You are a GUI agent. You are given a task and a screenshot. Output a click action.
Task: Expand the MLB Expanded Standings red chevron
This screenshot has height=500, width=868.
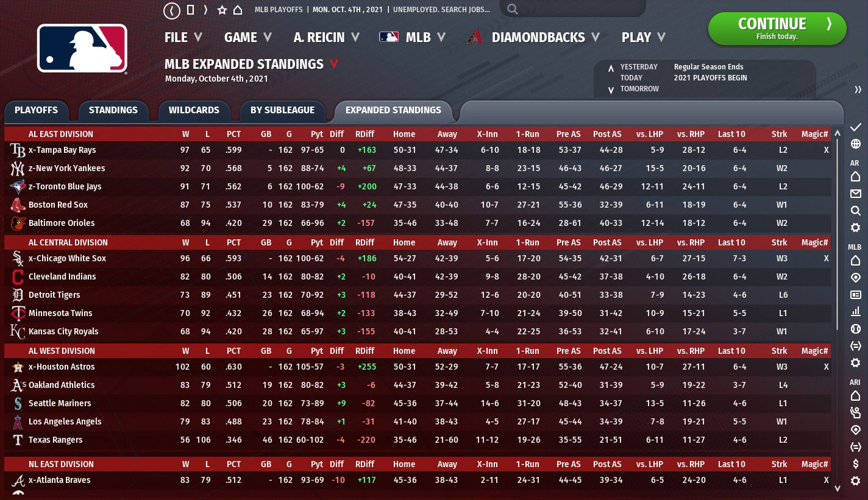click(333, 64)
